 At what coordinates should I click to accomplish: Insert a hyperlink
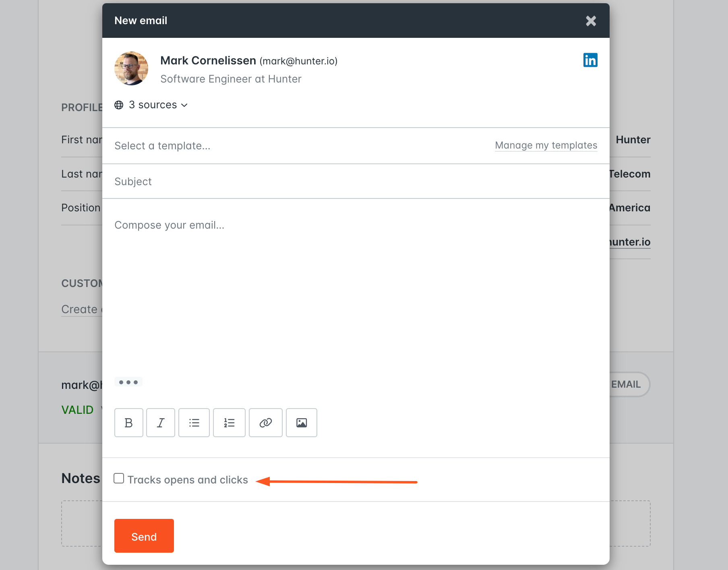point(266,423)
